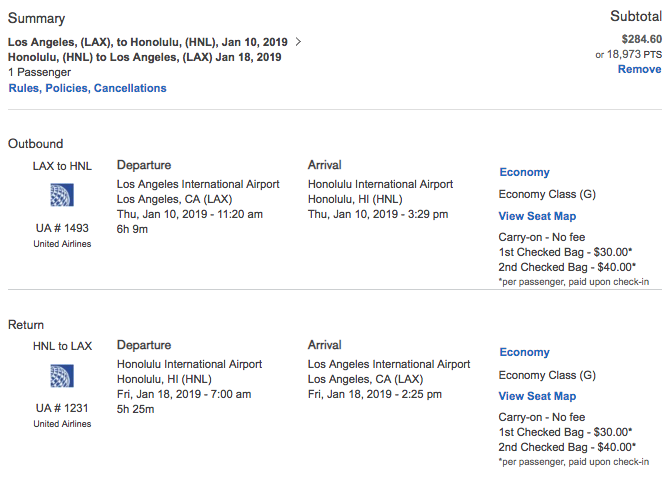Click the return HNL to LAX route label
The height and width of the screenshot is (486, 671).
click(62, 346)
